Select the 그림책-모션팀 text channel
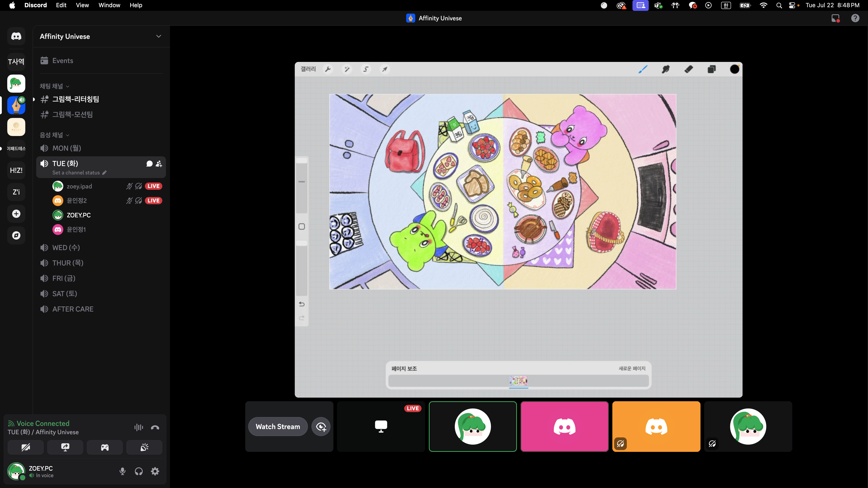Screen dimensions: 868x488 pyautogui.click(x=72, y=115)
